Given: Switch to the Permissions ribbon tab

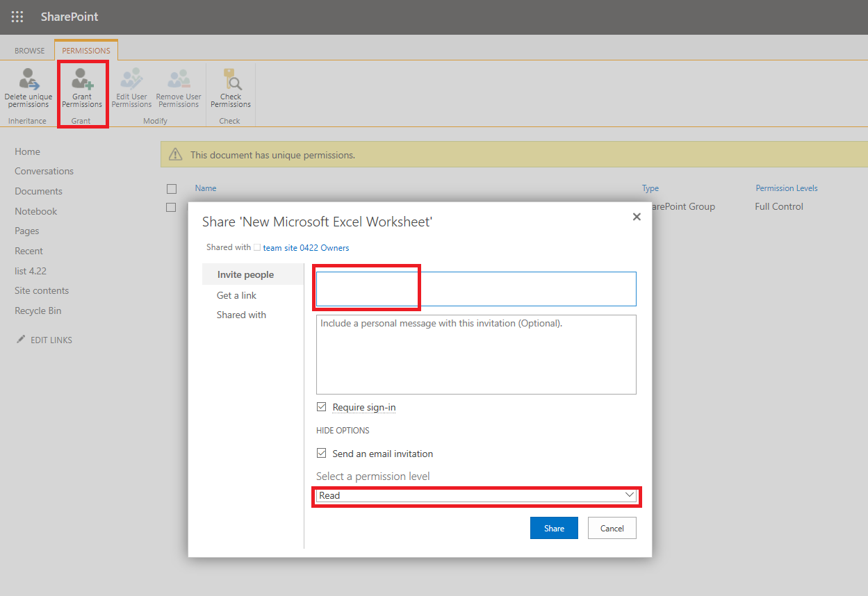Looking at the screenshot, I should point(85,49).
